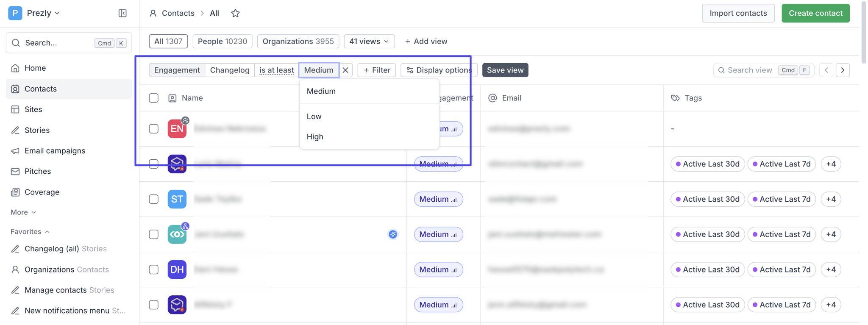
Task: Expand the More sidebar section
Action: pyautogui.click(x=23, y=212)
